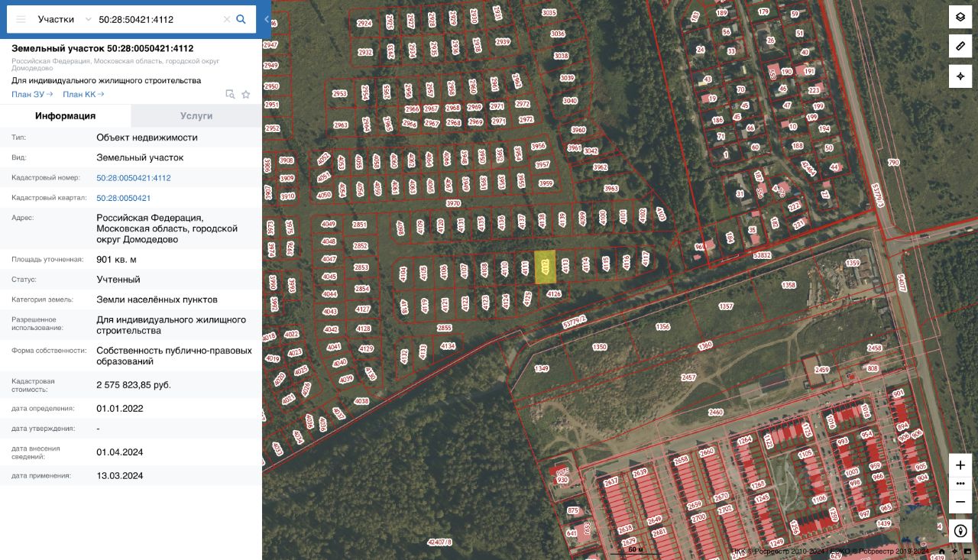Click cadastral quarter link 50:28:0050421

pos(124,198)
